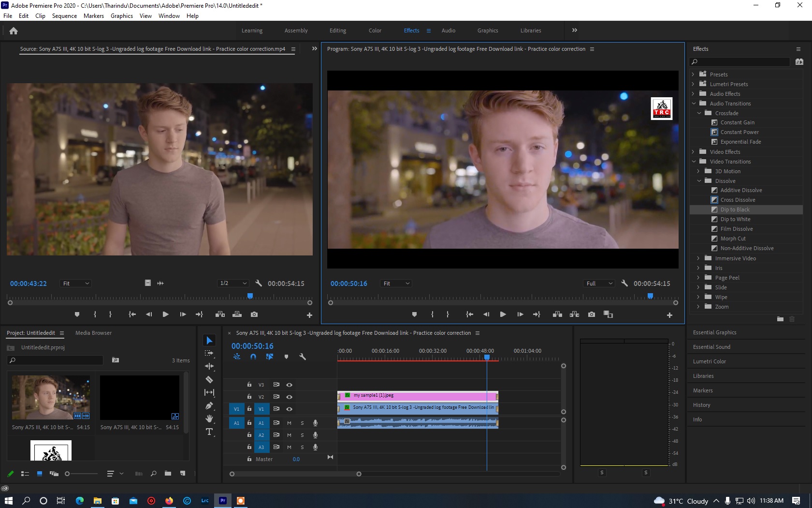812x508 pixels.
Task: Click the Export Frame camera icon in Program Monitor
Action: [591, 314]
